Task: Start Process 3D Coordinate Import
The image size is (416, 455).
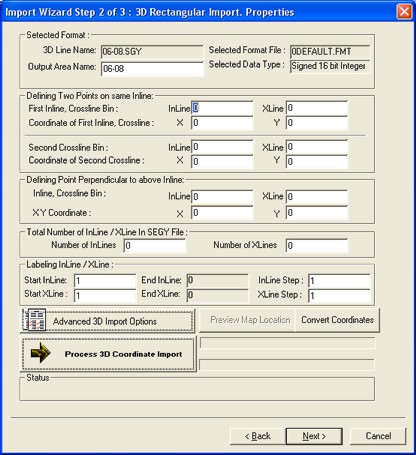Action: coord(108,354)
